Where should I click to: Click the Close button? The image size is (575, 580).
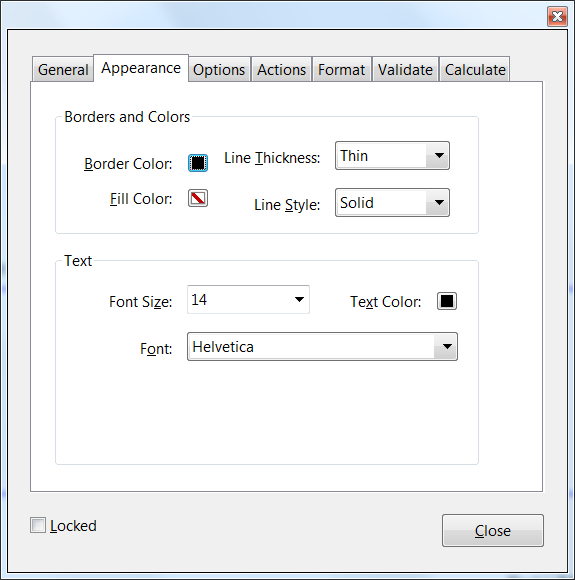point(492,530)
